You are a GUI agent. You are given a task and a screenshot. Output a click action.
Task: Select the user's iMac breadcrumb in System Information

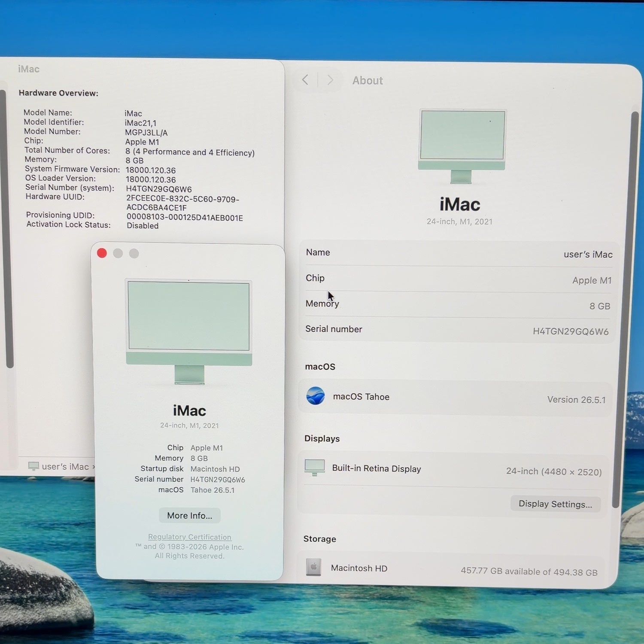coord(65,467)
